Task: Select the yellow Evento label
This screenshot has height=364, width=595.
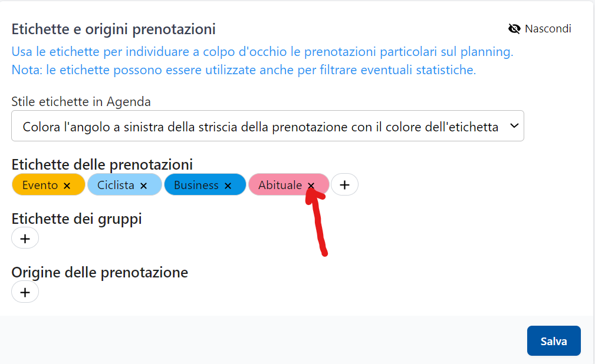Action: 40,185
